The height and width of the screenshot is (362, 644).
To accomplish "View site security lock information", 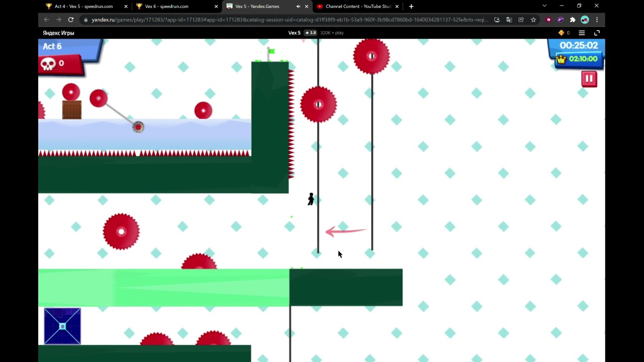I will click(x=86, y=20).
